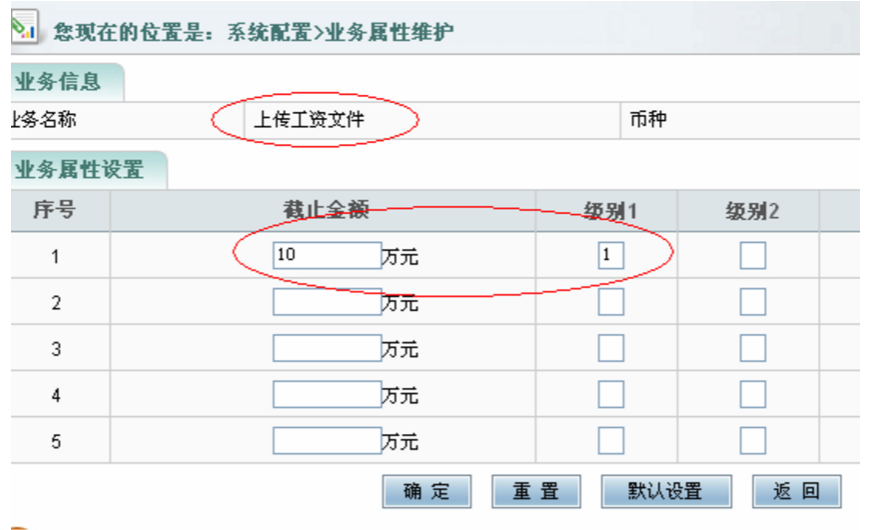Click the 截止金额 field in row 1
Screen dimensions: 895x530
[327, 256]
